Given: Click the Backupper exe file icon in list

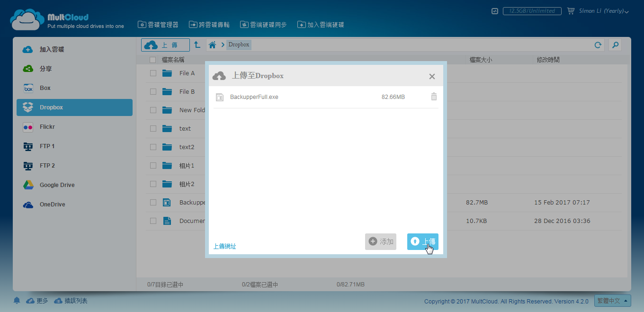Looking at the screenshot, I should tap(167, 203).
